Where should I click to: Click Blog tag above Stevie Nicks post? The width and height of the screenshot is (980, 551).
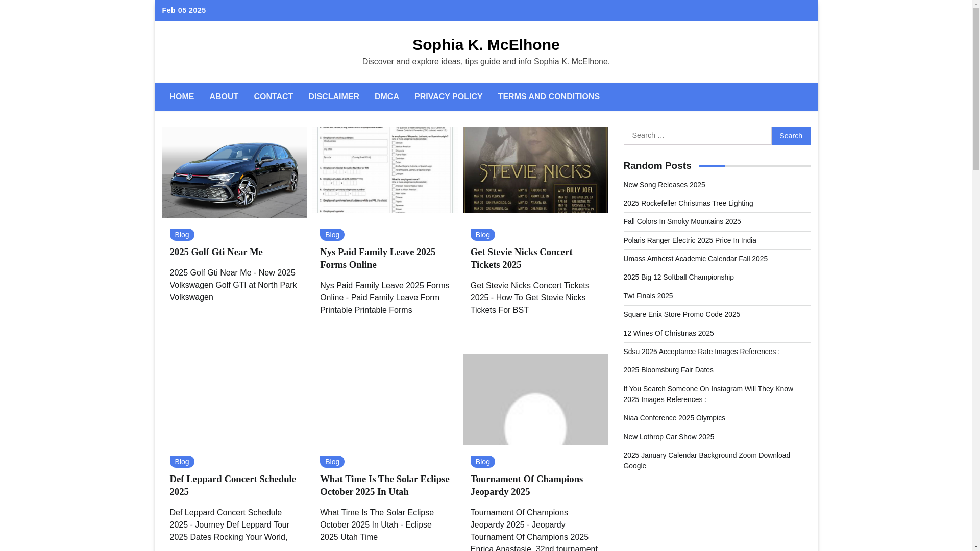[x=483, y=235]
